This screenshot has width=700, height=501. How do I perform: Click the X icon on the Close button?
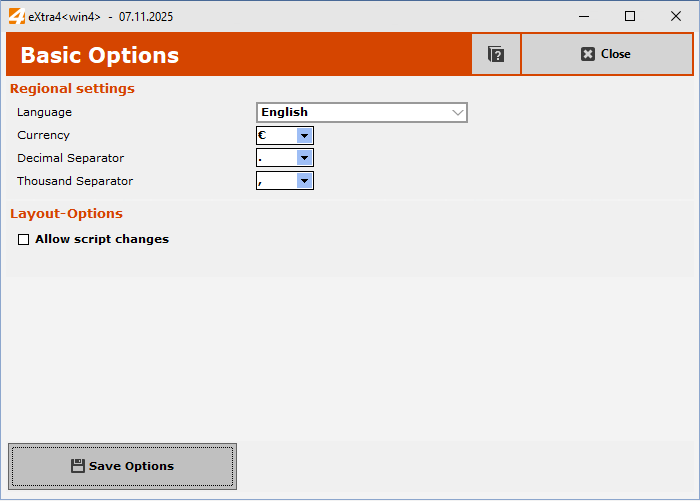coord(588,54)
